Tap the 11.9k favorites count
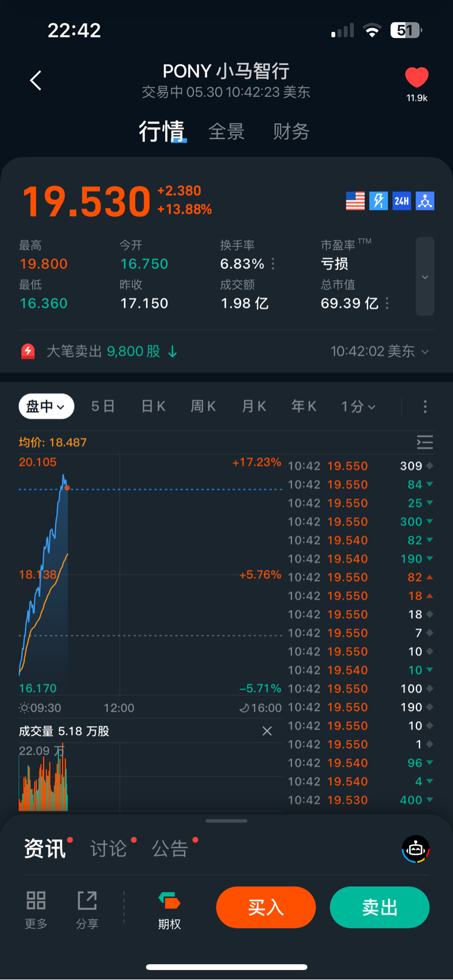The image size is (453, 980). tap(417, 98)
